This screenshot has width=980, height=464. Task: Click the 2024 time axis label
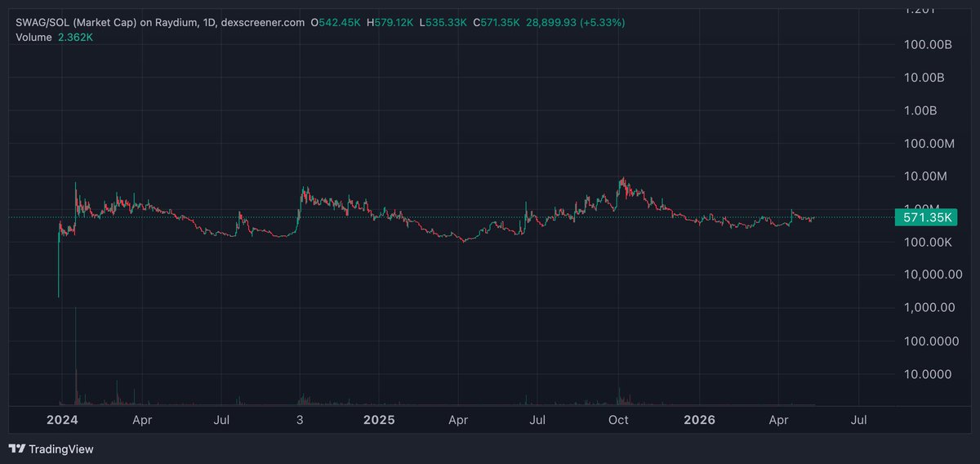pos(62,421)
